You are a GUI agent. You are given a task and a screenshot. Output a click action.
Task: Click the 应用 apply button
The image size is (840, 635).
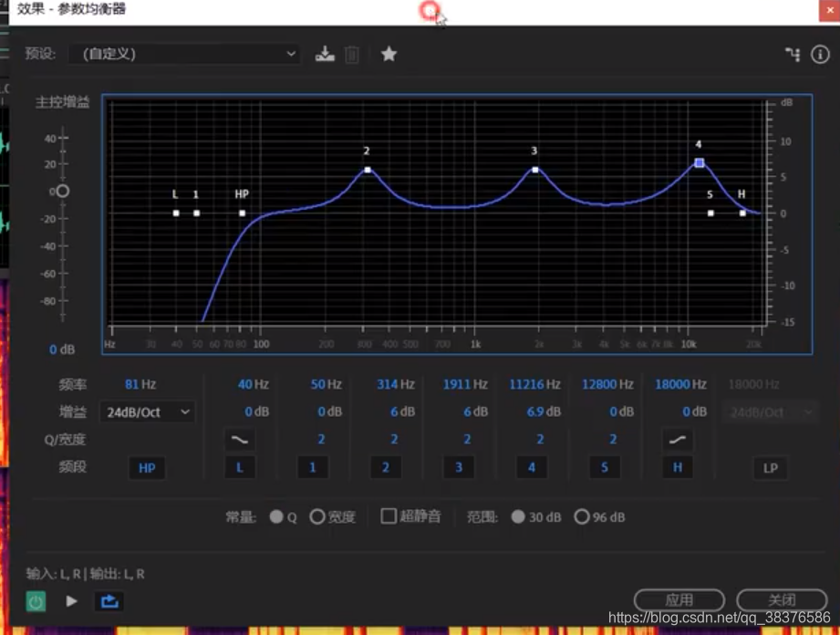tap(679, 599)
